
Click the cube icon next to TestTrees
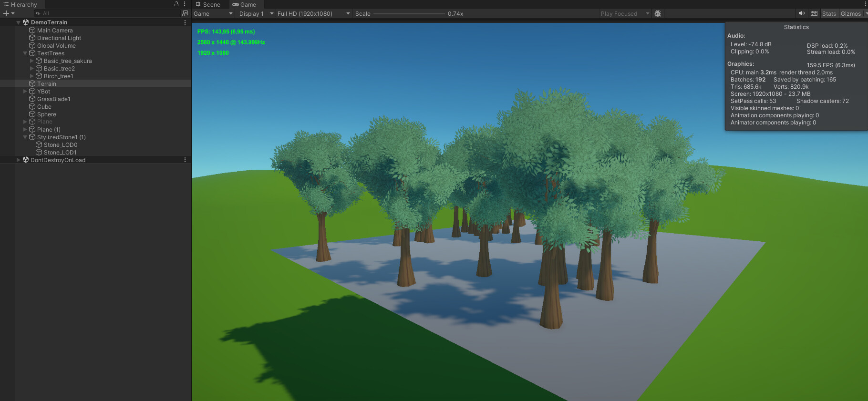32,53
